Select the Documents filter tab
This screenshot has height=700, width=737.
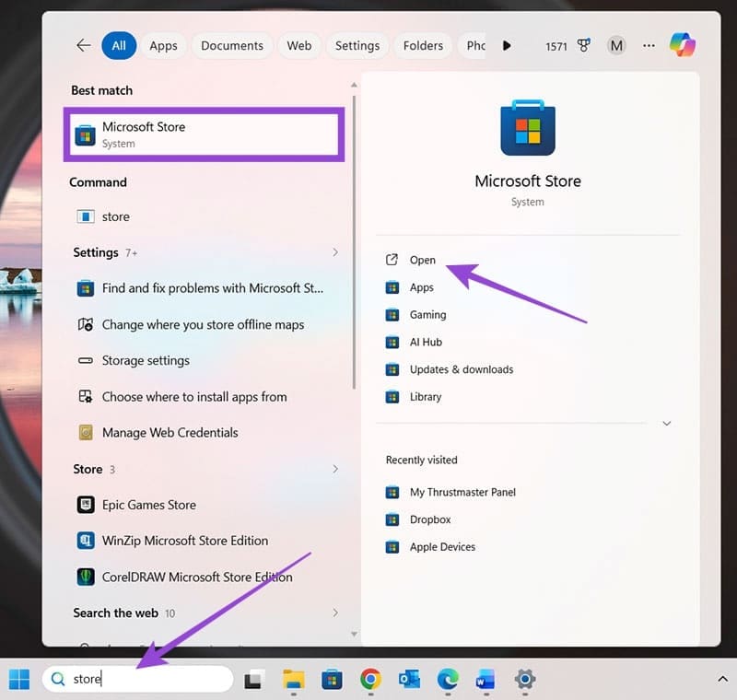pyautogui.click(x=231, y=45)
